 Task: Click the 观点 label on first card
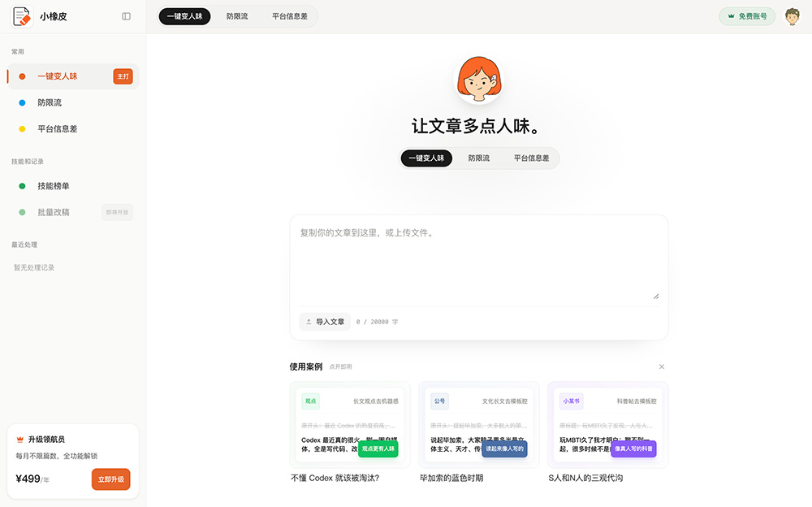[311, 401]
